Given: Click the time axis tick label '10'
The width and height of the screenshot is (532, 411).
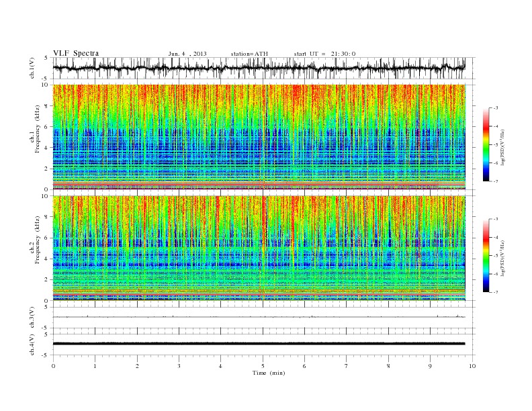Looking at the screenshot, I should pos(472,366).
